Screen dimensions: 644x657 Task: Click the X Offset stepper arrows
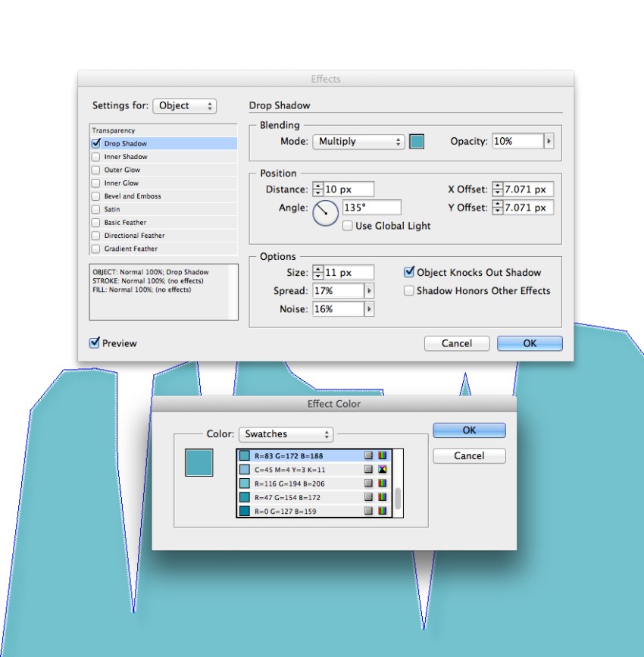tap(497, 189)
